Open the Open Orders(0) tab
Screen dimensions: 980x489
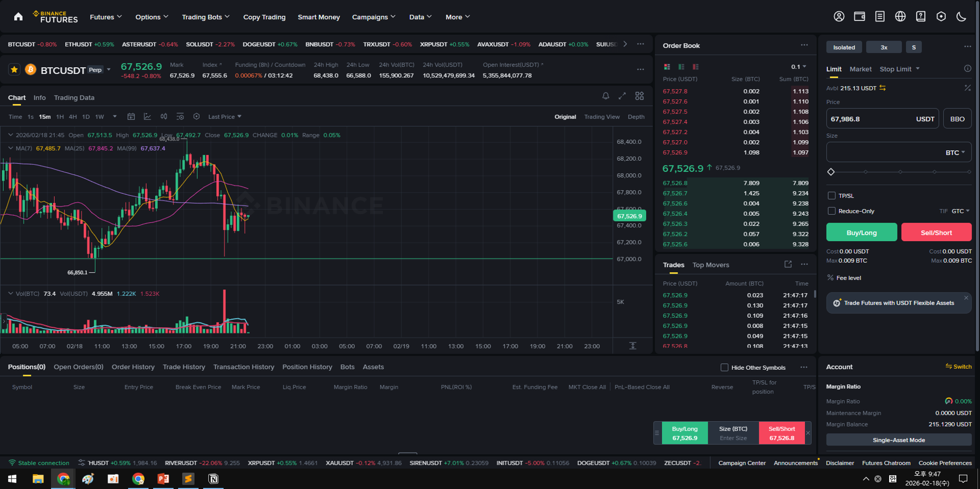point(78,367)
